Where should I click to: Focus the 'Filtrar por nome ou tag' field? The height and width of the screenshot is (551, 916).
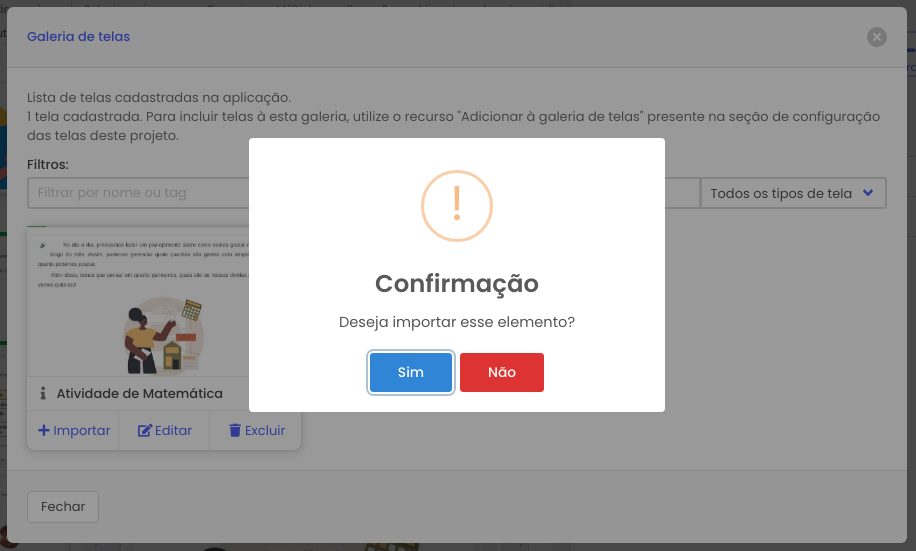coord(138,193)
